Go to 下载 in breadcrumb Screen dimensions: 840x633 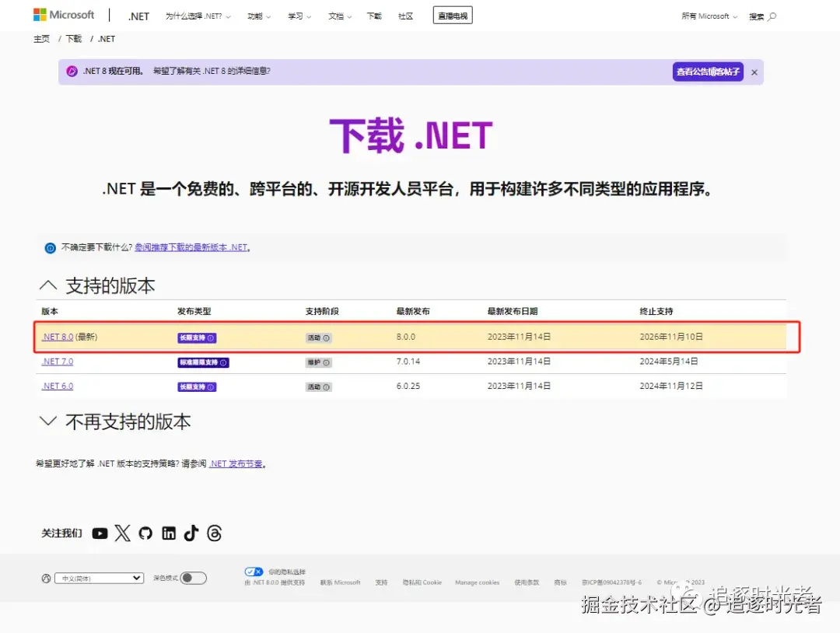point(74,39)
